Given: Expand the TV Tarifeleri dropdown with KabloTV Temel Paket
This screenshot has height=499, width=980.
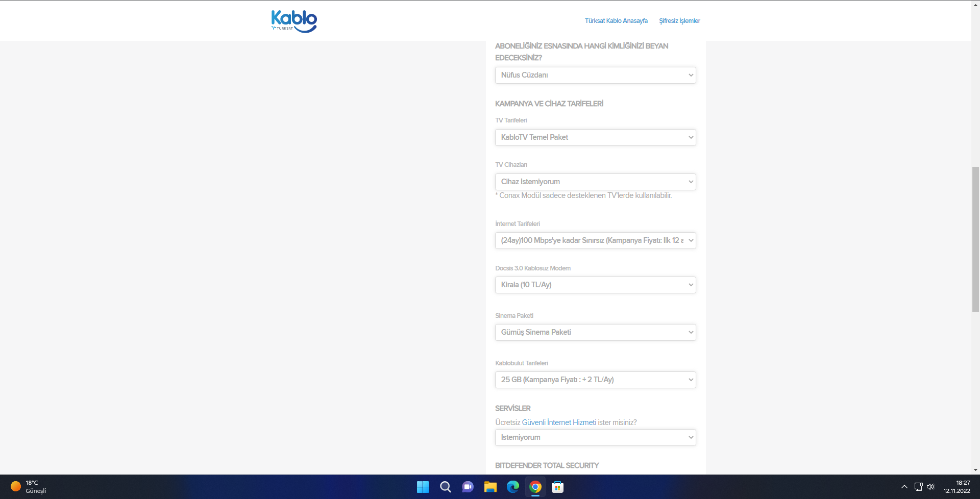Looking at the screenshot, I should 595,137.
